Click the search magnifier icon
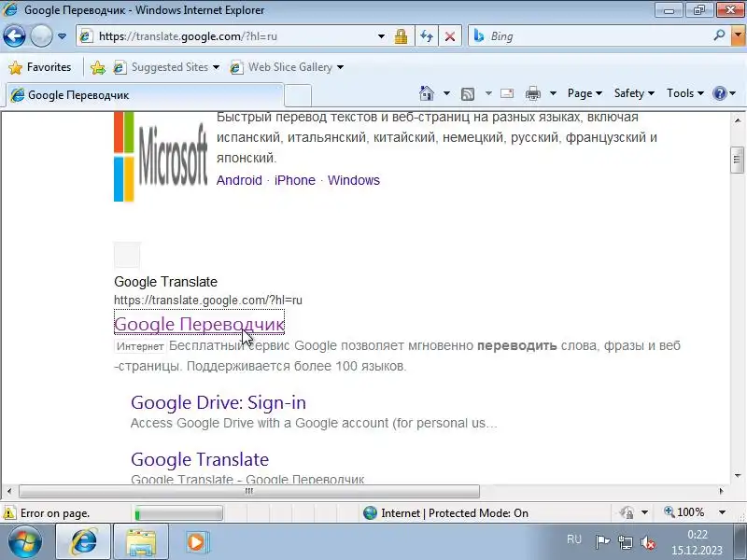Viewport: 747px width, 560px height. (x=719, y=35)
